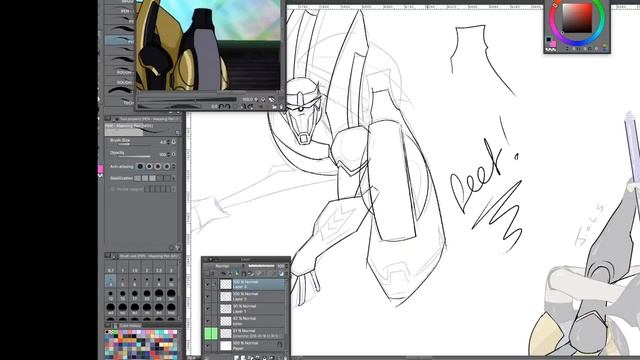The image size is (640, 360).
Task: Toggle visibility of the 62% Normal layer
Action: [x=207, y=321]
